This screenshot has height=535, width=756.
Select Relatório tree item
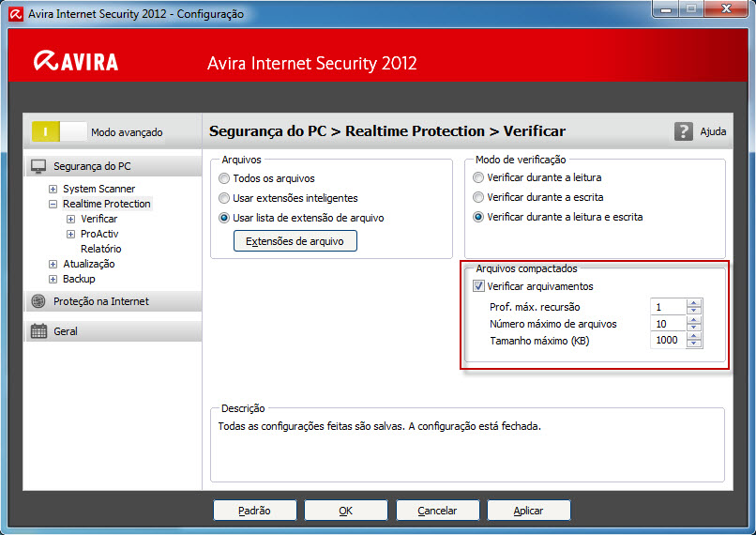tap(100, 249)
